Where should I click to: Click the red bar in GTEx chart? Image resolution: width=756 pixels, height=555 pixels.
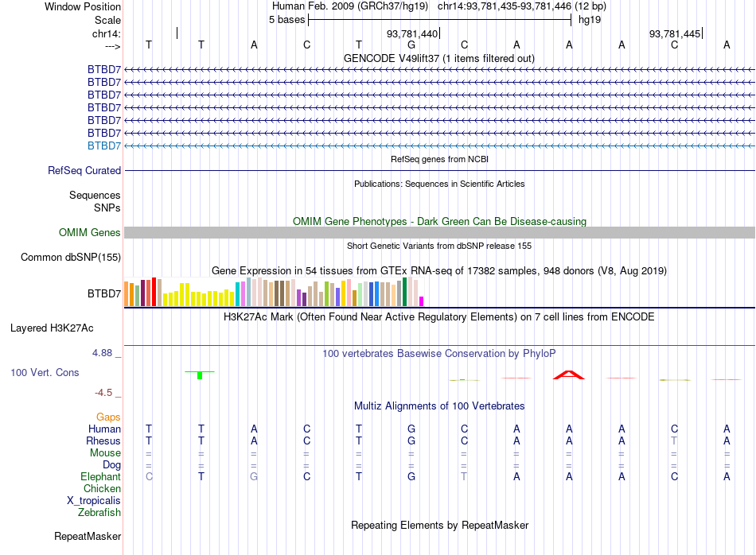click(154, 292)
